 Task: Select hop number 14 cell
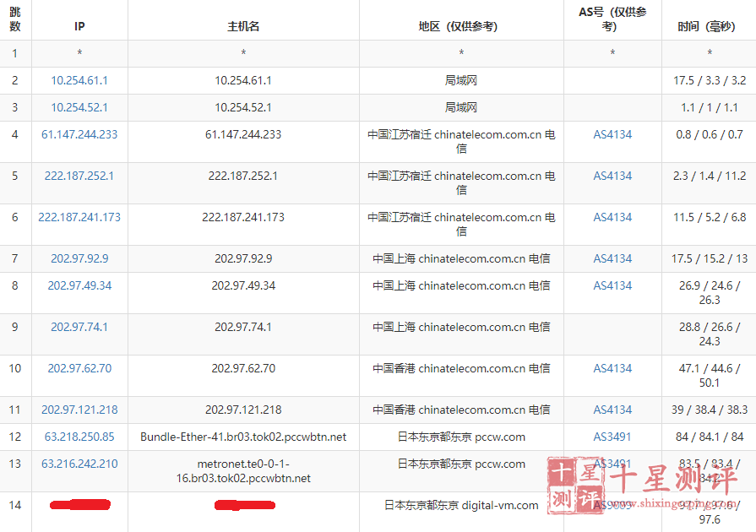coord(15,506)
